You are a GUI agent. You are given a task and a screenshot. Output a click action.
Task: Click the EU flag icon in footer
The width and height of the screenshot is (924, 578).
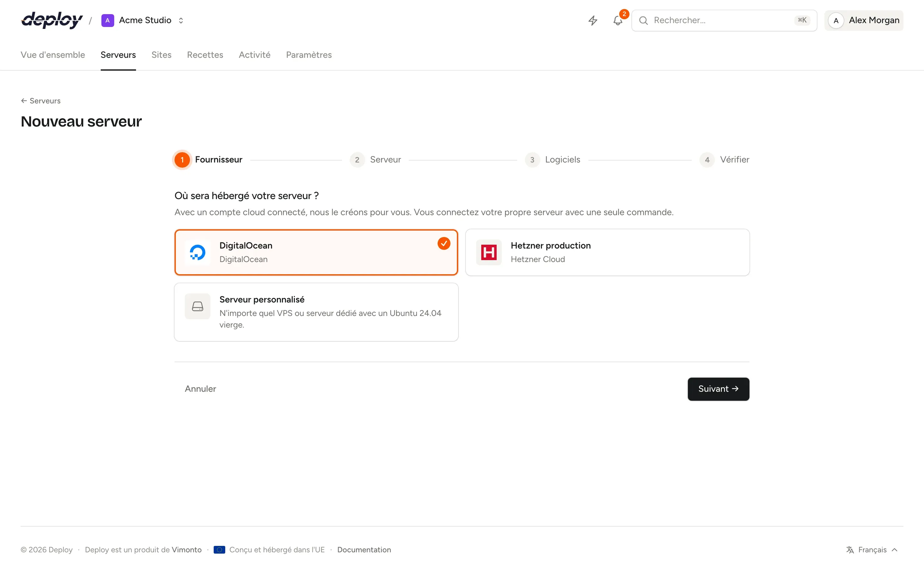pyautogui.click(x=219, y=550)
